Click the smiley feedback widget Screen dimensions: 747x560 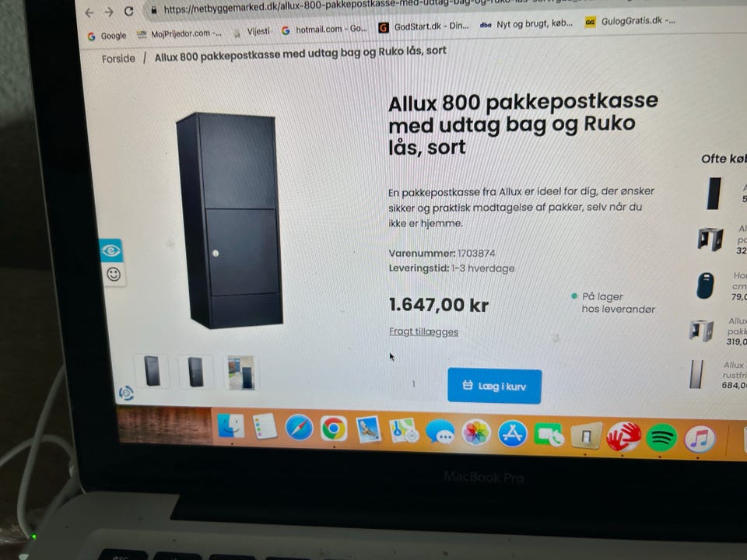click(114, 275)
